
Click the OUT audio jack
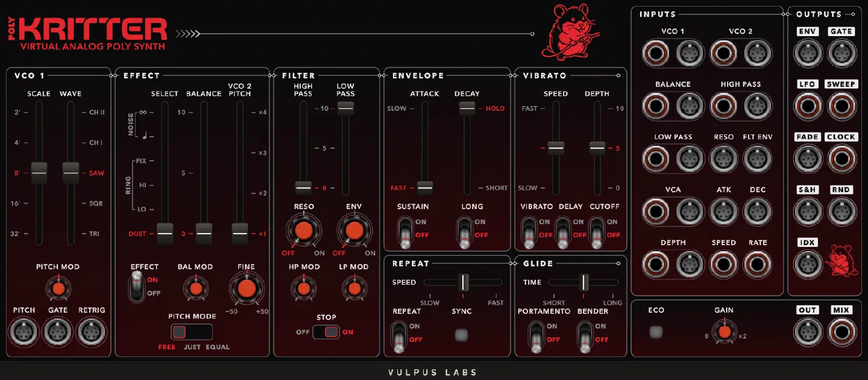808,332
